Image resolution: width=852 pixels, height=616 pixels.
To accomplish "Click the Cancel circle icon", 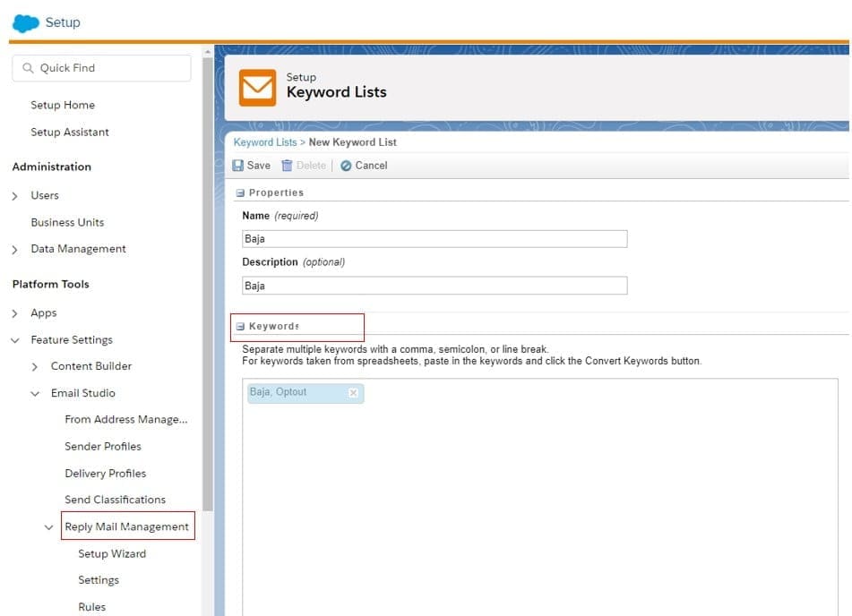I will pos(346,166).
